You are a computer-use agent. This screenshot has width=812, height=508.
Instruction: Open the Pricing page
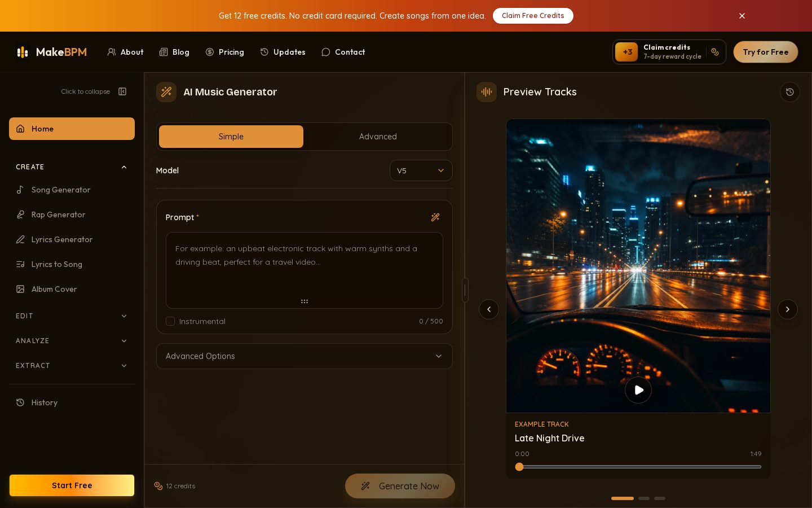click(x=224, y=52)
